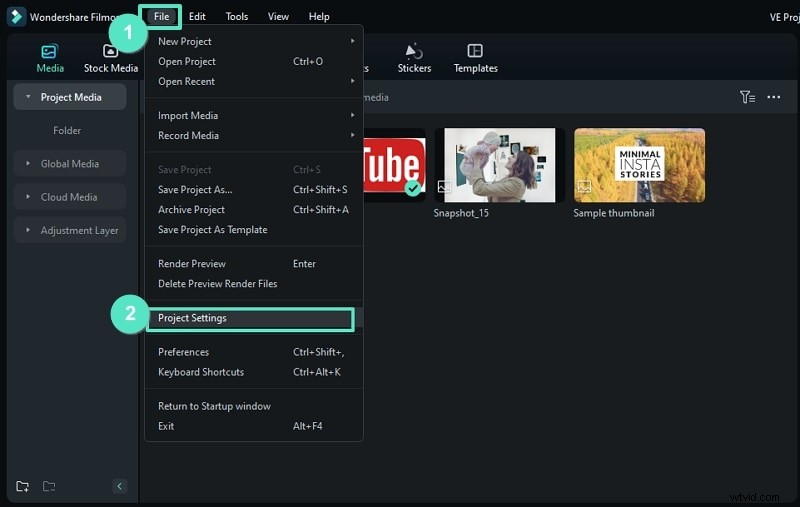The image size is (800, 507).
Task: Click the Snapshot_15 file name label
Action: pos(461,213)
